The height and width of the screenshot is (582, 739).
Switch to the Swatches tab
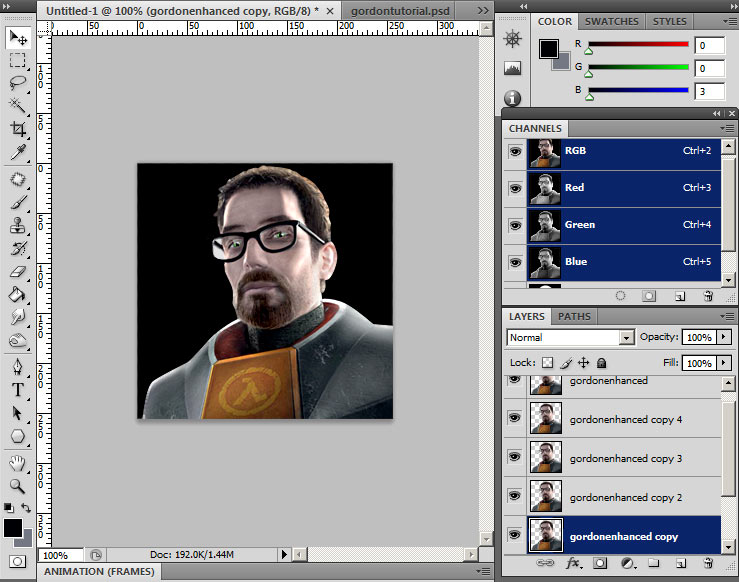click(611, 21)
